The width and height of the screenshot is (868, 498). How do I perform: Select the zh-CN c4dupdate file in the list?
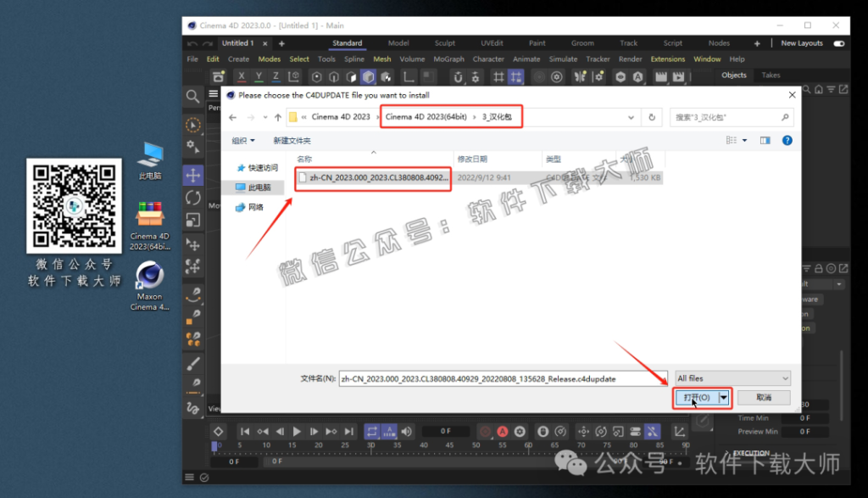click(x=373, y=179)
